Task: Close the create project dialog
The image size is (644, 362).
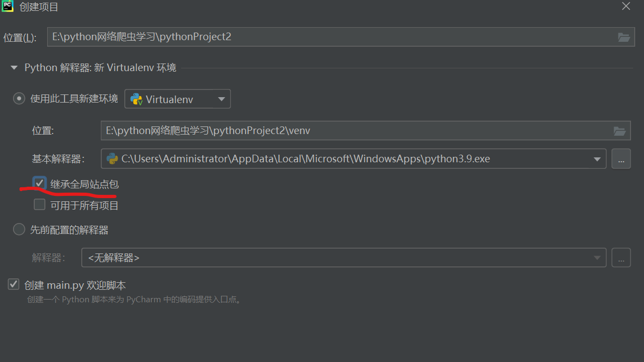Action: coord(626,6)
